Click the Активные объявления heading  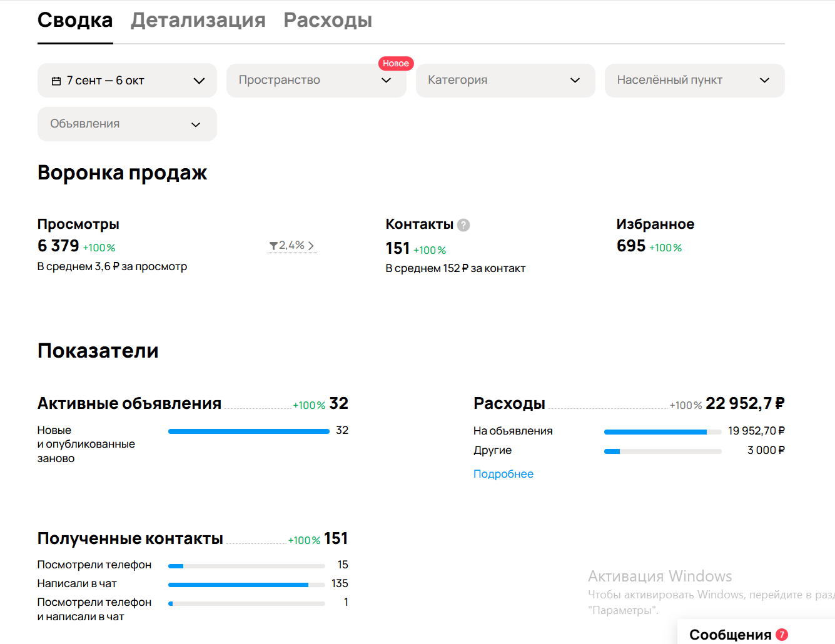(x=129, y=404)
